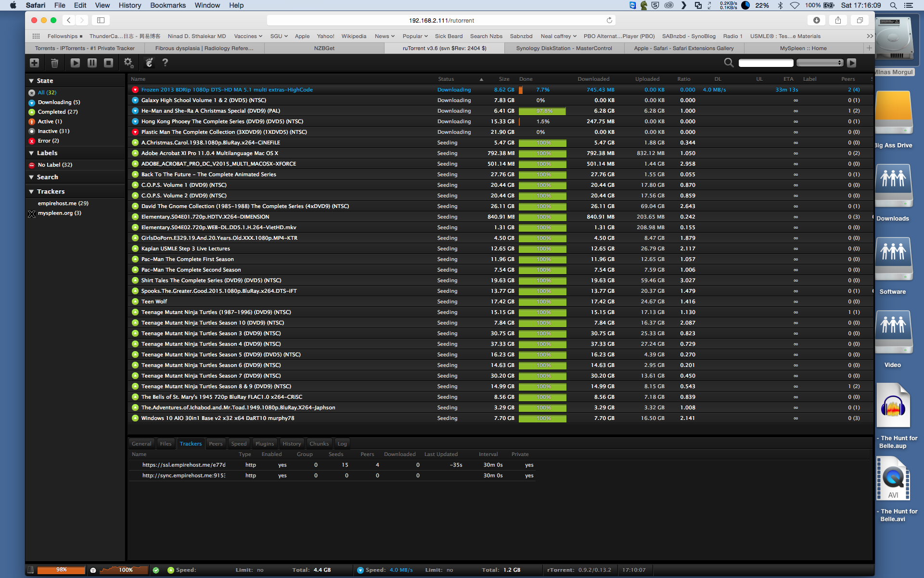This screenshot has height=578, width=924.
Task: Click the No Label red icon
Action: [32, 165]
